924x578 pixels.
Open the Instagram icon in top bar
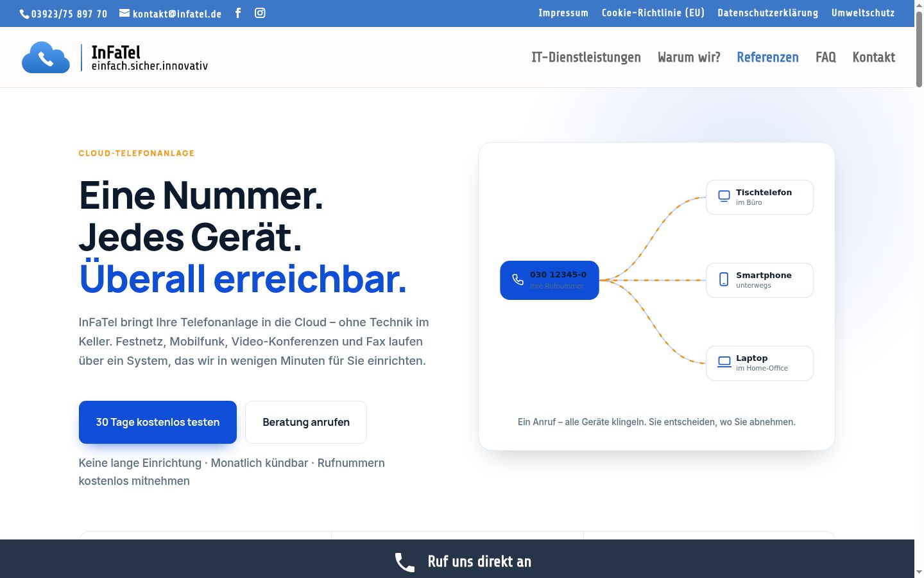pos(260,13)
